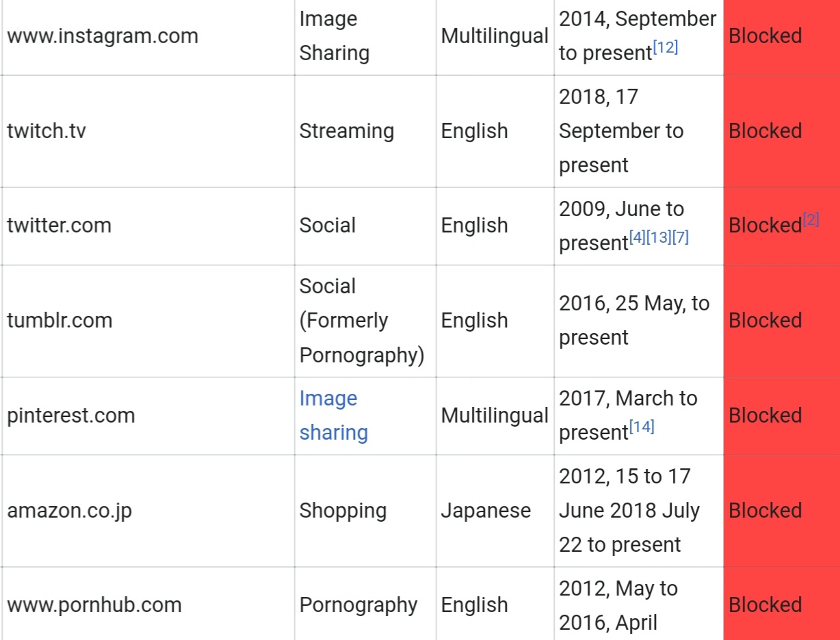Select the www.instagram.com cell

pos(148,36)
